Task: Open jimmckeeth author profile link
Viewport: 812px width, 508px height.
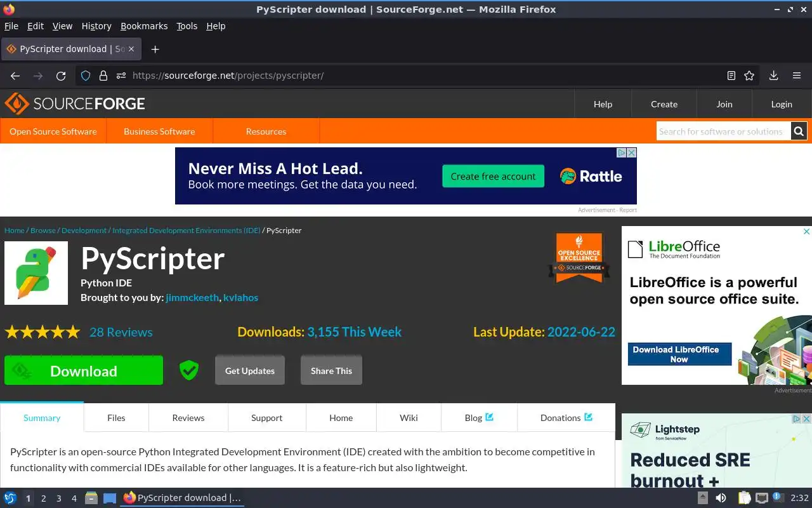Action: pyautogui.click(x=192, y=297)
